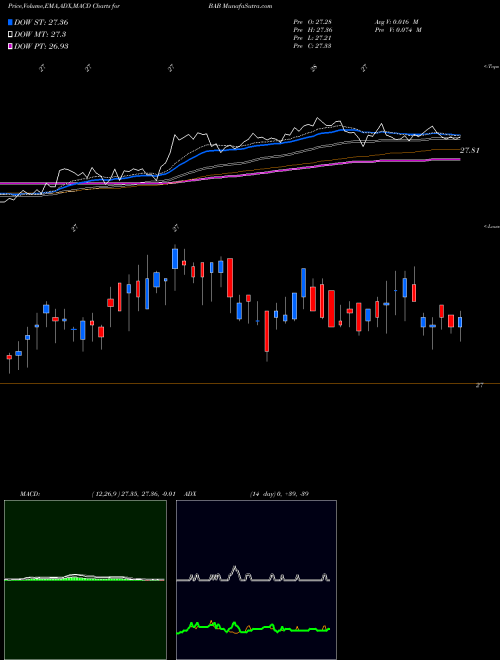The height and width of the screenshot is (660, 500).
Task: Open the green MACD indicator chart panel
Action: (85, 580)
